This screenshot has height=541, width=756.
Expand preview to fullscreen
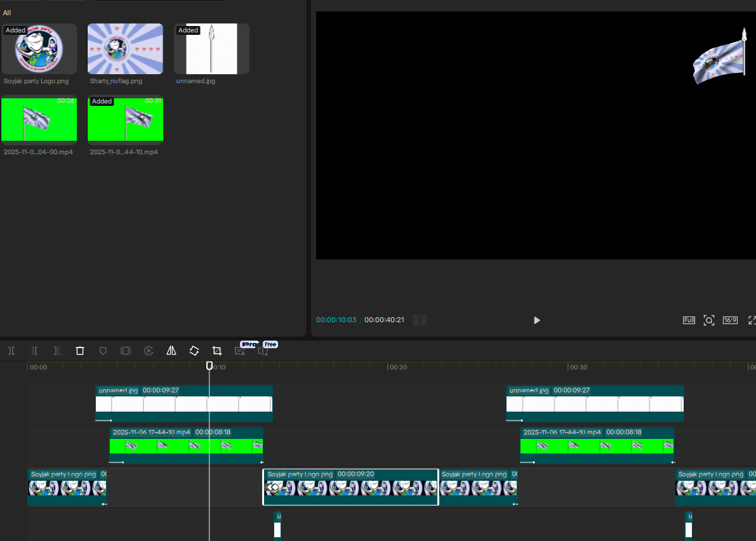click(752, 320)
